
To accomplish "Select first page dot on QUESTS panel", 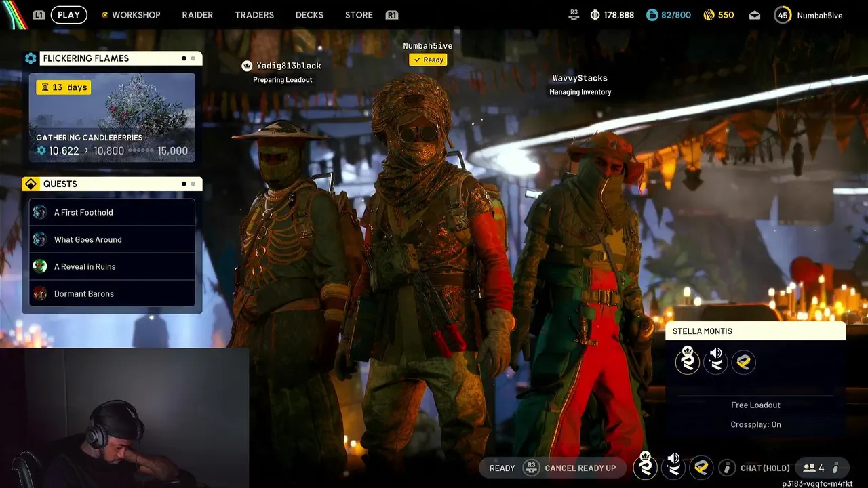I will point(184,184).
